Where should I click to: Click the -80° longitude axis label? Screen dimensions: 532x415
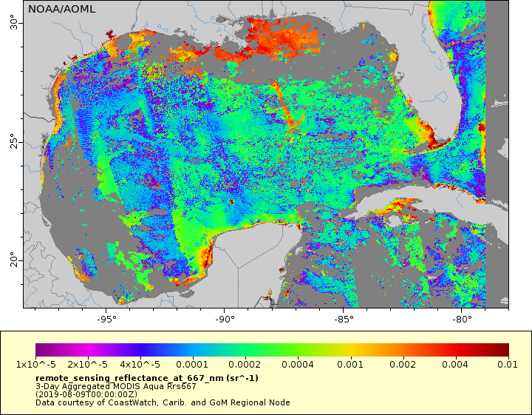pyautogui.click(x=461, y=319)
